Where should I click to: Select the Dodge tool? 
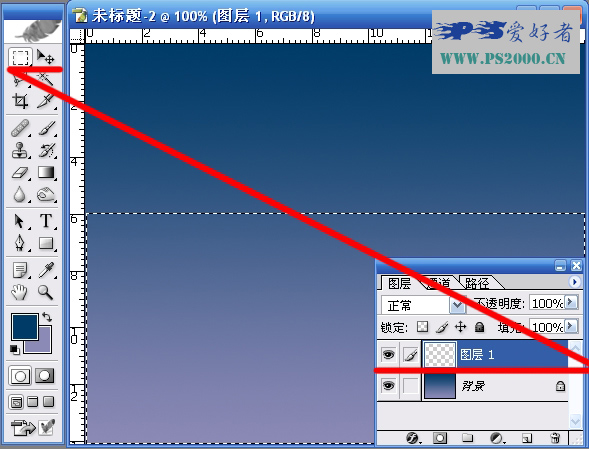pos(45,194)
